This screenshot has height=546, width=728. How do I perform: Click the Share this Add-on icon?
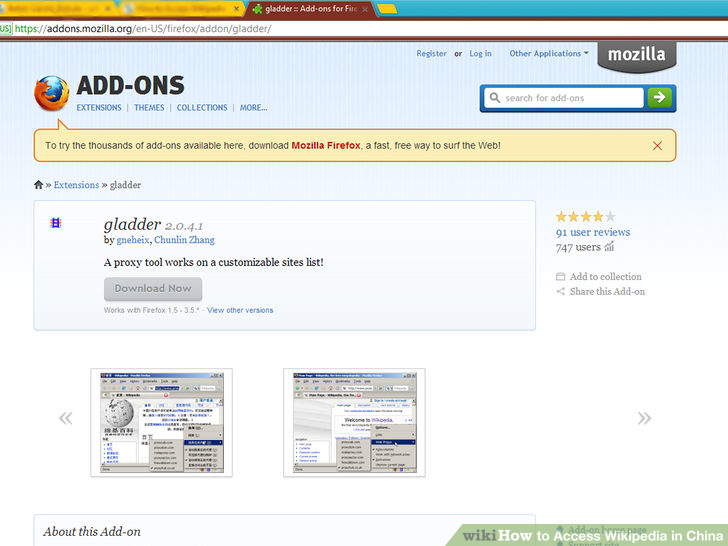(560, 292)
